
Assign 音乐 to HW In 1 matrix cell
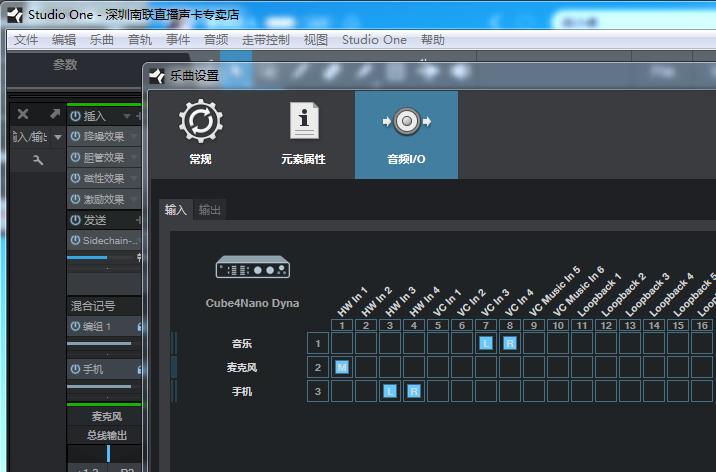[342, 343]
